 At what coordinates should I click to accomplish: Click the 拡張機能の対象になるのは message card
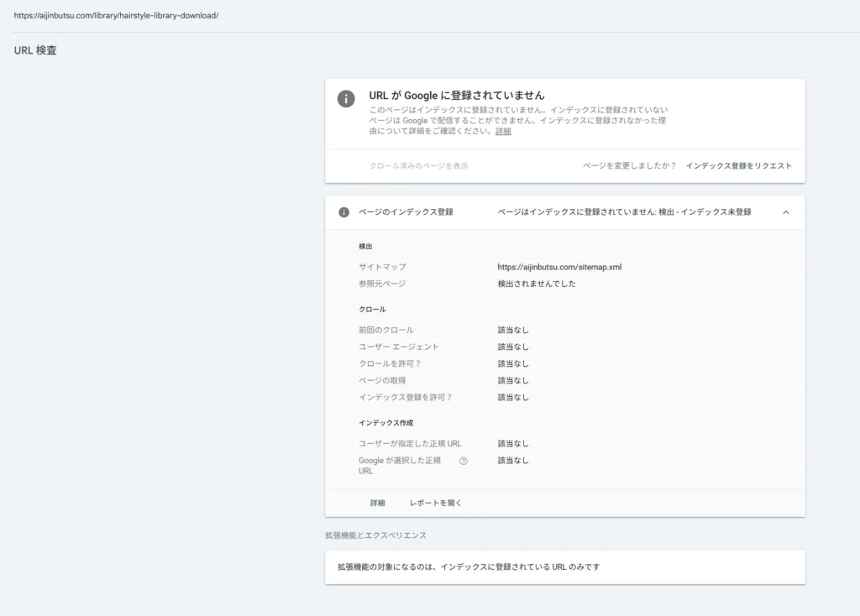(565, 567)
